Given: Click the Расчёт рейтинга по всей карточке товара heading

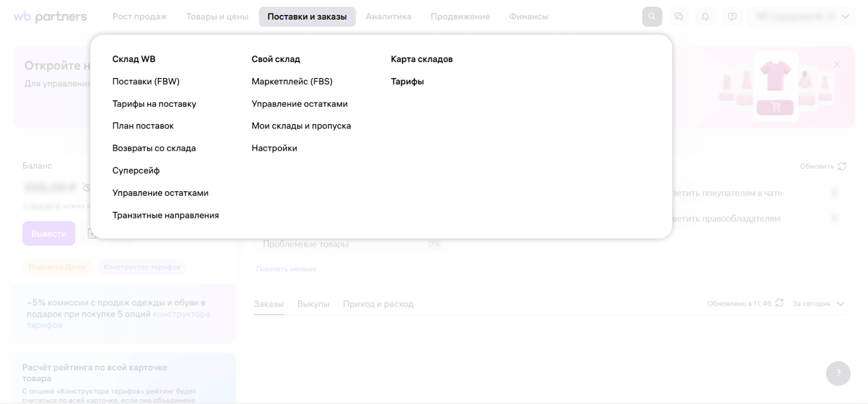Looking at the screenshot, I should pos(95,373).
